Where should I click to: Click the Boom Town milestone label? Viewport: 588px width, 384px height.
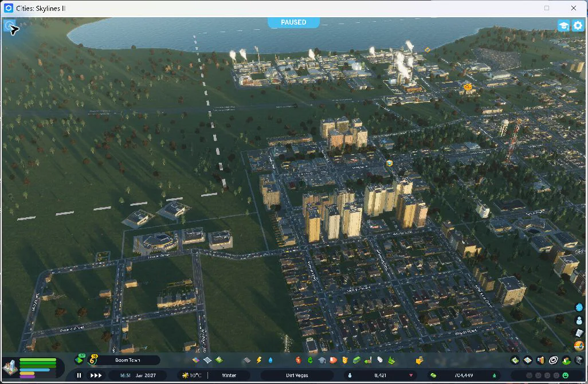(128, 360)
